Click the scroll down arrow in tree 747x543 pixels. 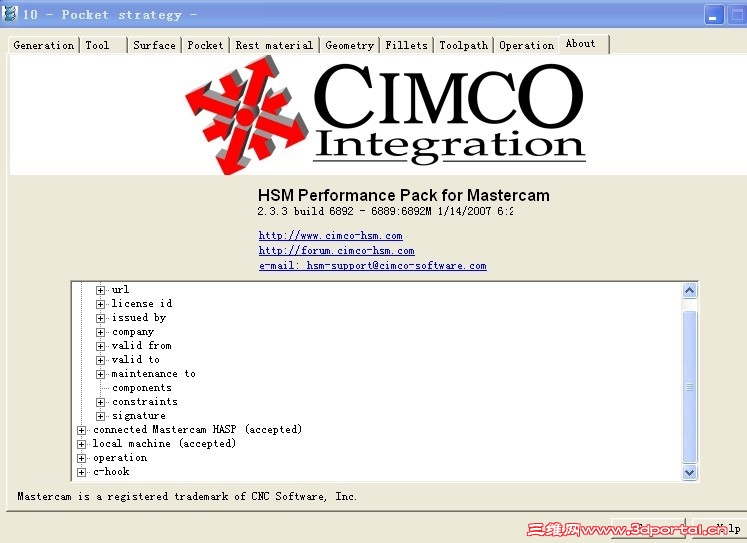point(689,472)
